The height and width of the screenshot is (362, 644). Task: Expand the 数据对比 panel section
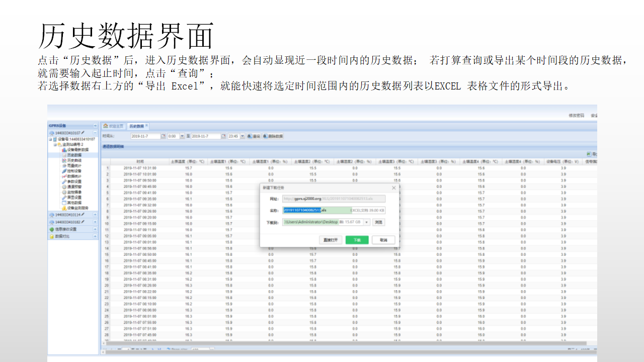95,236
